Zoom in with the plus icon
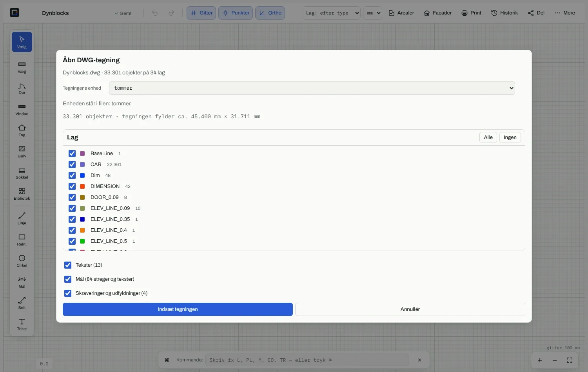Screen dimensions: 588x372 point(540,360)
